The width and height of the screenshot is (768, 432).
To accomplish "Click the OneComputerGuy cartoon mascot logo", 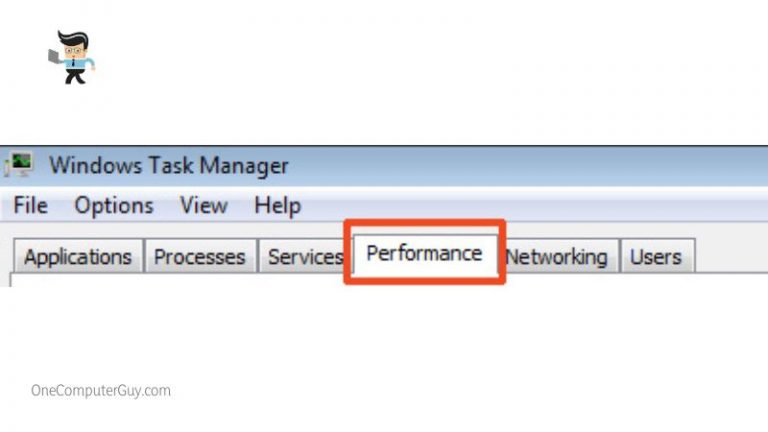I will 70,57.
